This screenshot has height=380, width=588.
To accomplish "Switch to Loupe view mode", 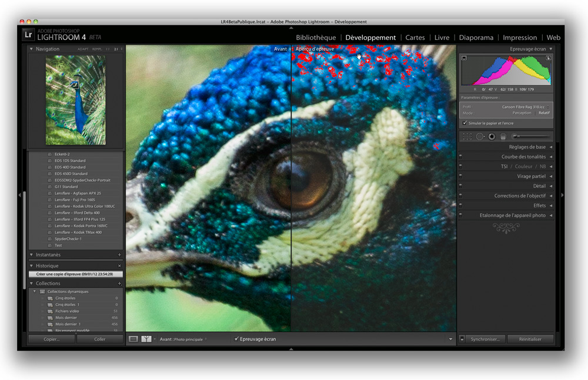I will 133,339.
